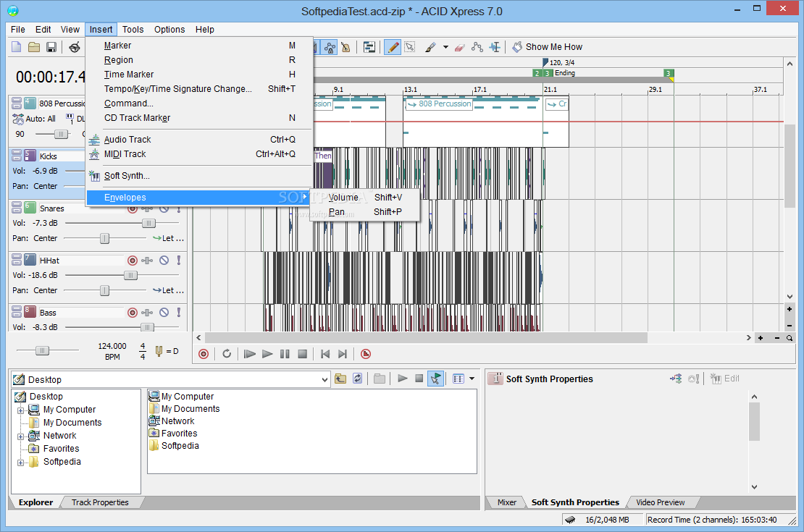Select the Draw pencil tool
804x532 pixels.
click(x=393, y=47)
